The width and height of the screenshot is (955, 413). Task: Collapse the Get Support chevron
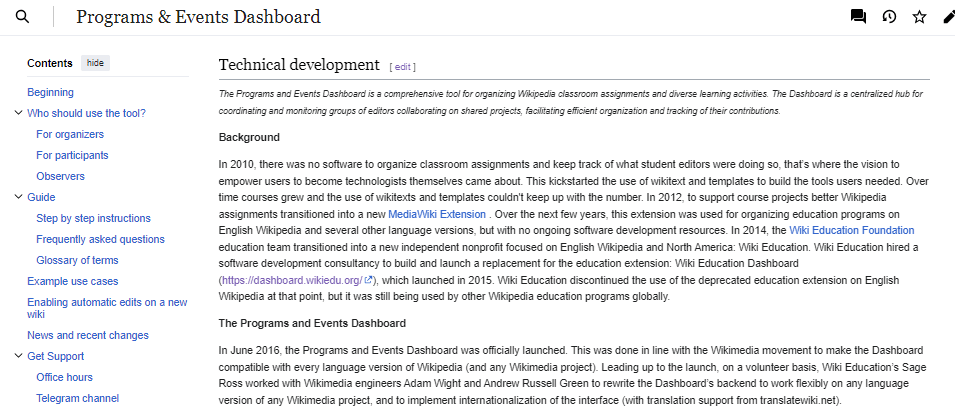coord(17,356)
